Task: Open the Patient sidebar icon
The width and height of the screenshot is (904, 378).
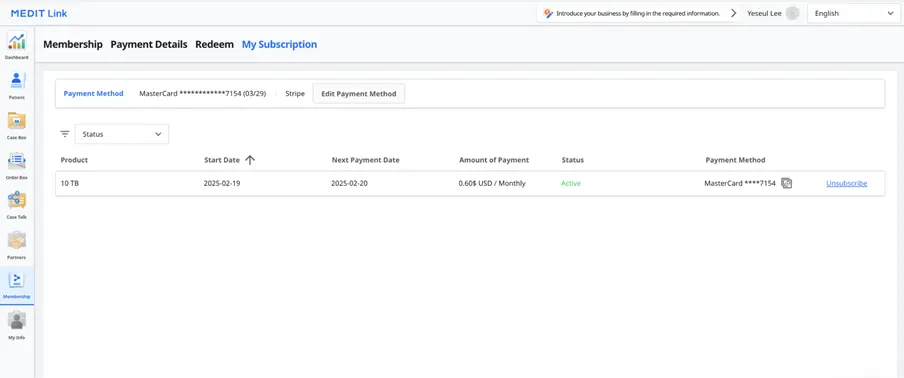Action: click(17, 81)
